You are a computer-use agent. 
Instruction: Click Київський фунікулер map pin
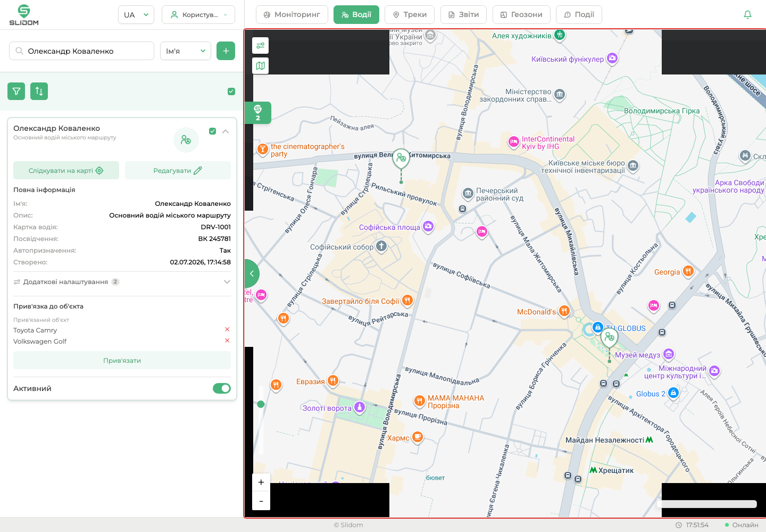tap(612, 59)
